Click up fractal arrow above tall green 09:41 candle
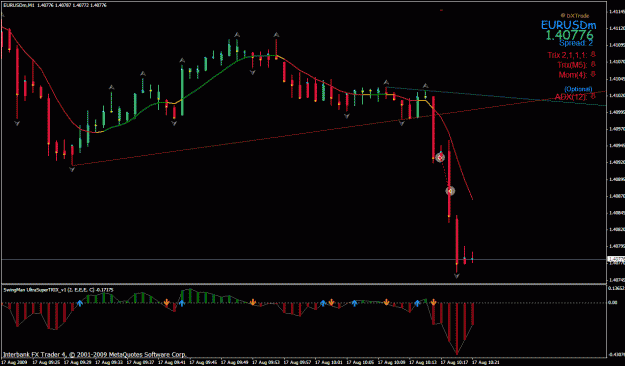Screen dimensions: 625x366 182,60
